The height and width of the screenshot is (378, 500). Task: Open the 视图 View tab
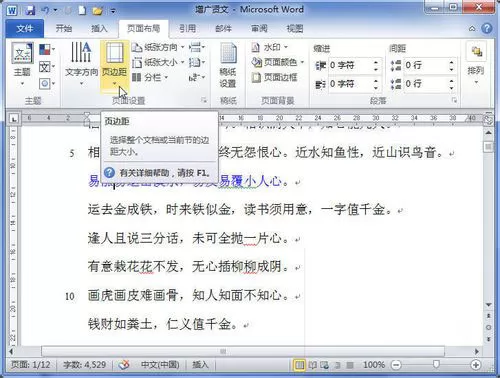tap(295, 29)
